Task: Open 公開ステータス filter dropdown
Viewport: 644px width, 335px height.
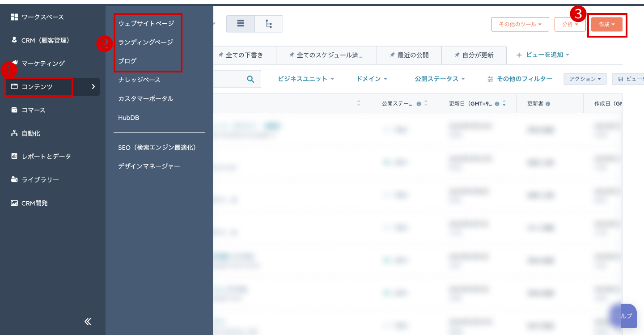Action: (x=440, y=79)
